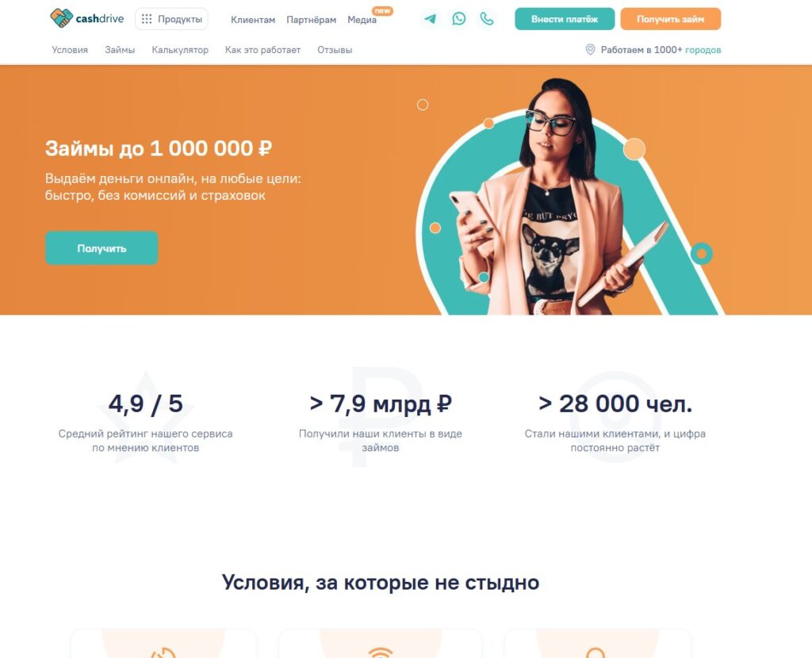Open the Продукты dropdown menu
The image size is (812, 658).
click(171, 19)
